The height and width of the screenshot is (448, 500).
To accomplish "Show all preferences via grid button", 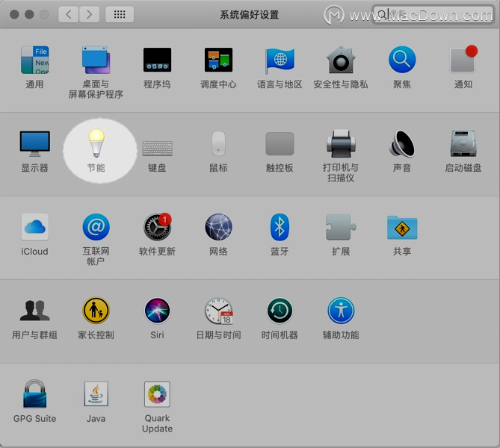I will click(x=120, y=14).
